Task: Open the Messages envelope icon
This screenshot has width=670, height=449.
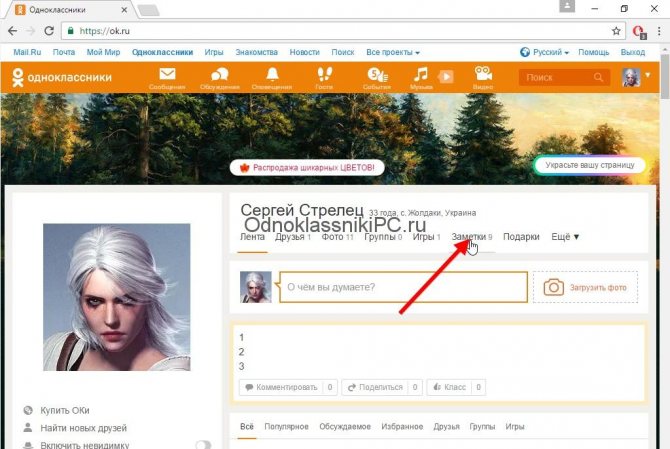Action: (167, 74)
